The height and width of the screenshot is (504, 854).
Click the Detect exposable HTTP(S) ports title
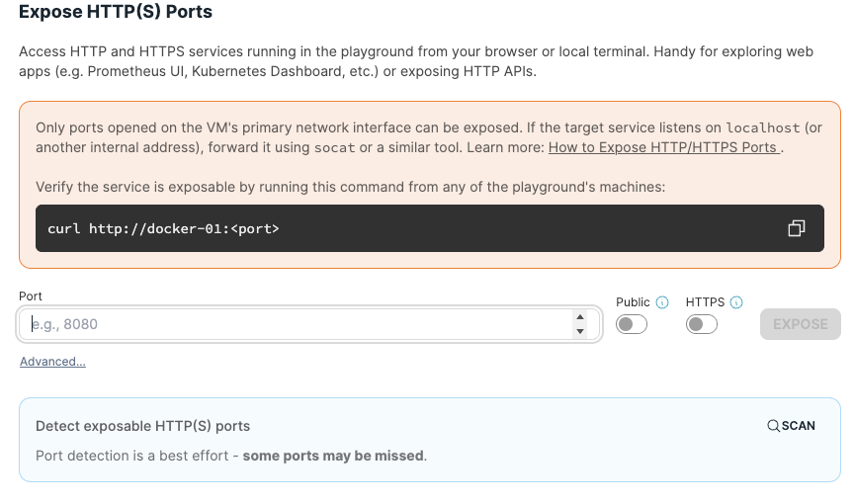pyautogui.click(x=142, y=426)
